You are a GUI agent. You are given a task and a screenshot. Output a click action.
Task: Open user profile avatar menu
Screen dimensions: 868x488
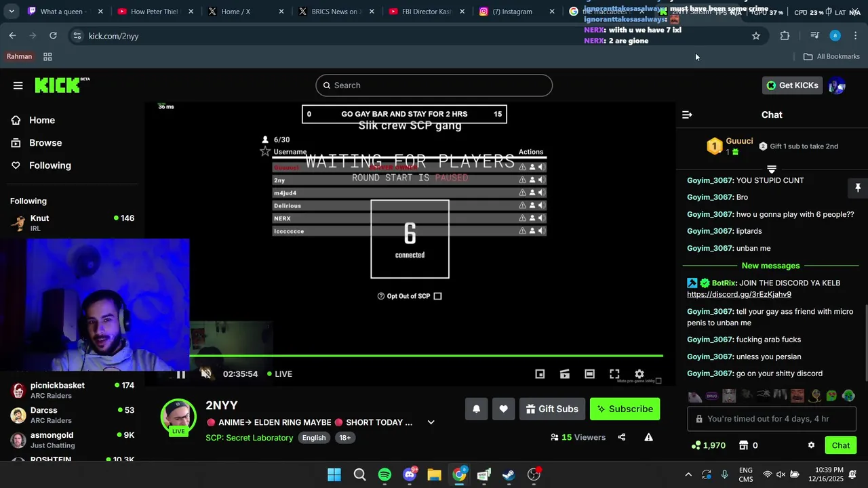837,85
